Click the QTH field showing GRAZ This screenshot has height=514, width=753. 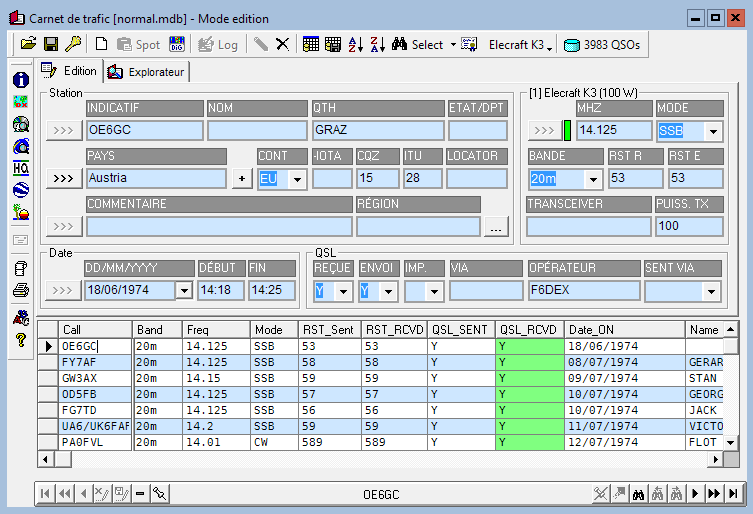(x=378, y=130)
